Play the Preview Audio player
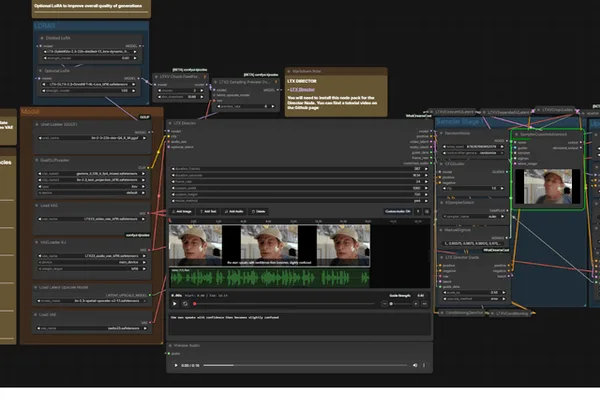 click(x=176, y=365)
